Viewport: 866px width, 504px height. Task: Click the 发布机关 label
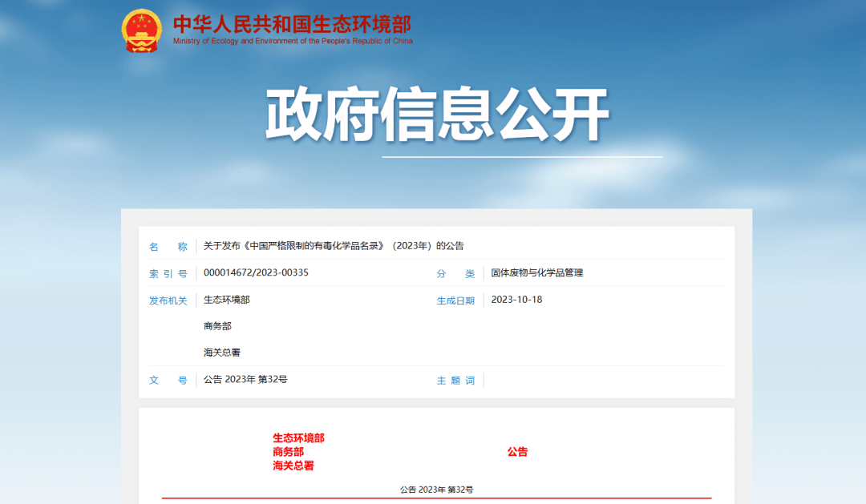coord(168,300)
